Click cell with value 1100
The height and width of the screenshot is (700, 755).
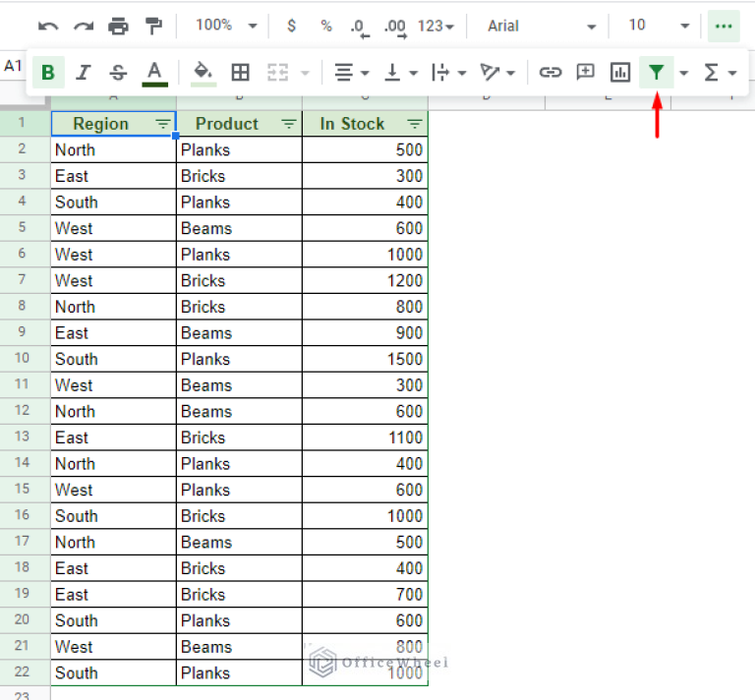(365, 437)
